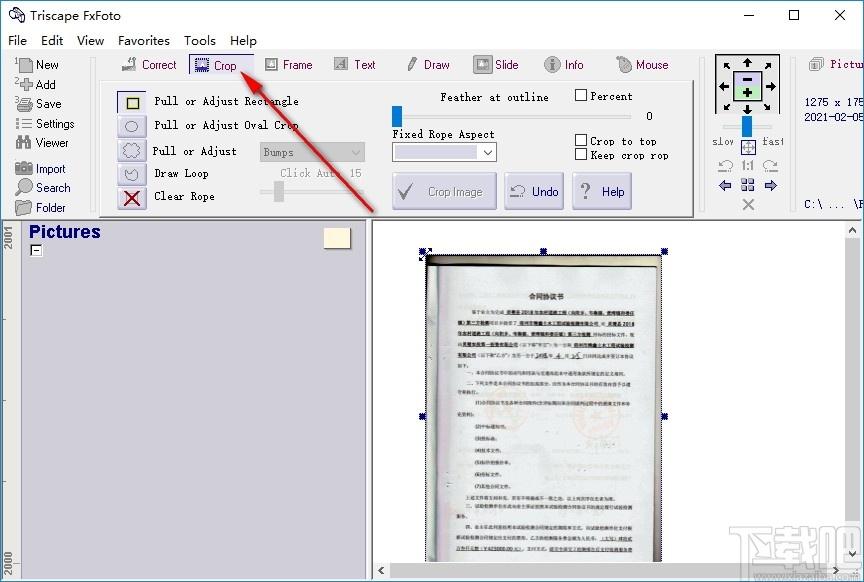The image size is (864, 582).
Task: Open the Bumps shape dropdown
Action: tap(312, 152)
